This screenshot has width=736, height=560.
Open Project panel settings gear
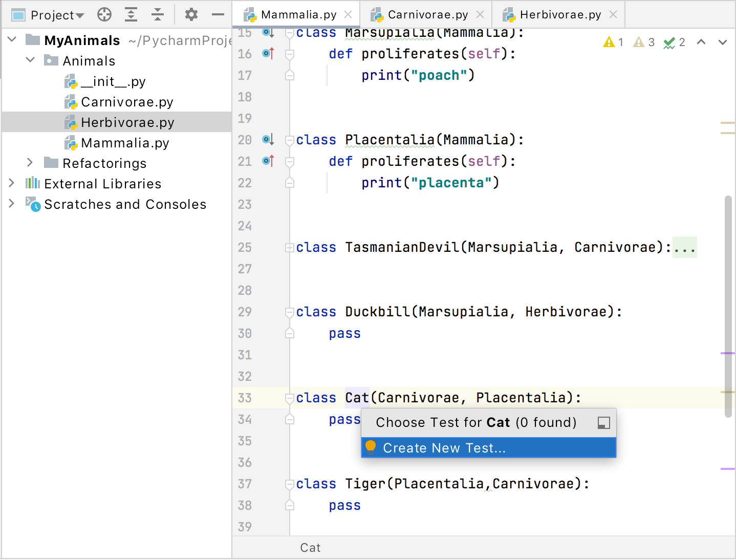click(191, 15)
